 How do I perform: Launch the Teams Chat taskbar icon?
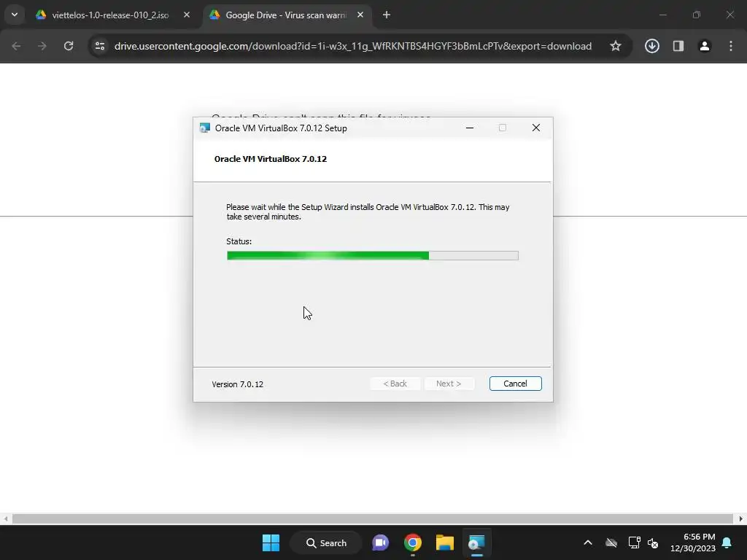tap(380, 542)
